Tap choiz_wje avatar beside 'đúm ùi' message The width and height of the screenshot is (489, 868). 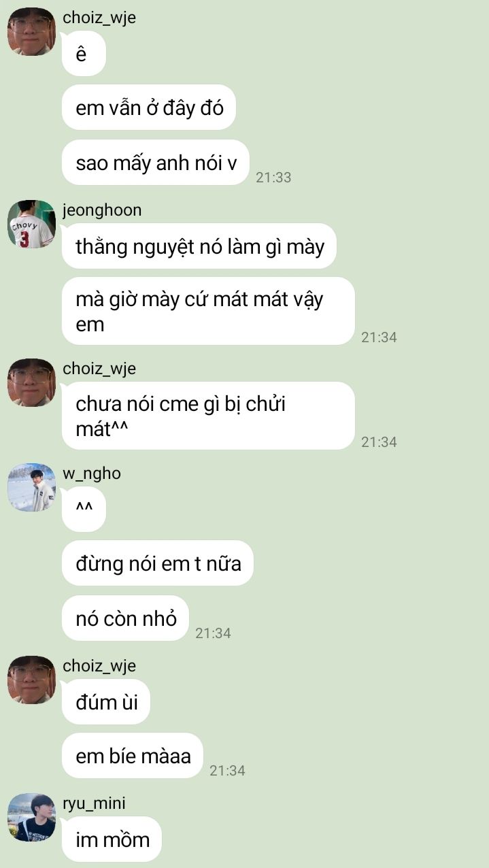pyautogui.click(x=31, y=680)
